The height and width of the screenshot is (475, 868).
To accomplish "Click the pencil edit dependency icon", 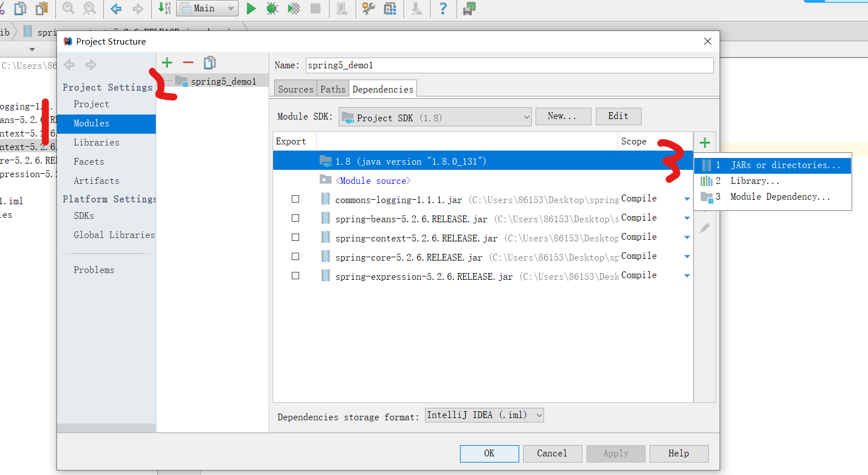I will coord(705,228).
